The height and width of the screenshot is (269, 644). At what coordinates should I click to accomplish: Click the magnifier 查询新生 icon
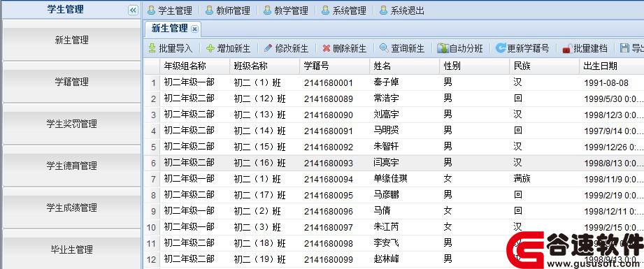tap(384, 48)
